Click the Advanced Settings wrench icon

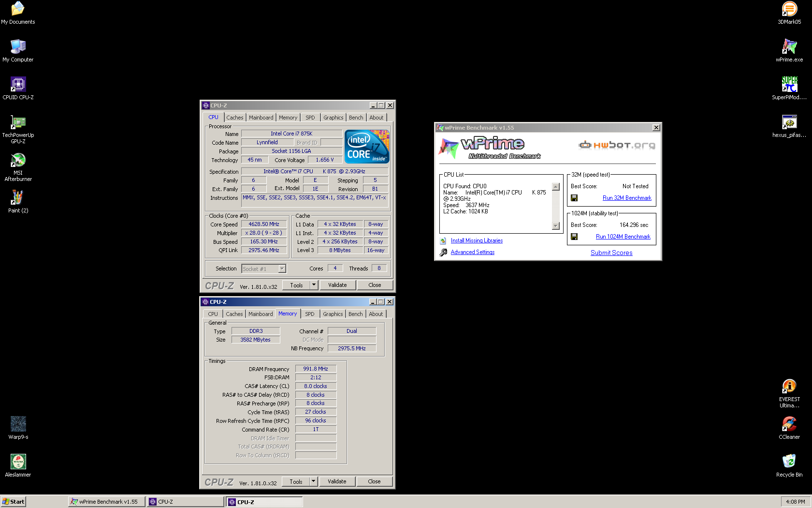[443, 252]
